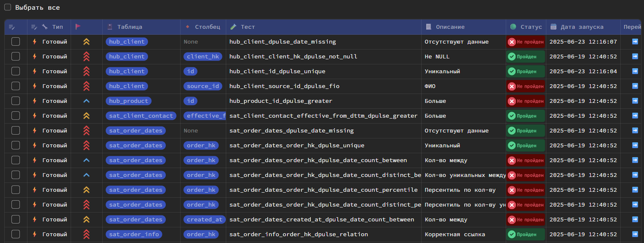
Task: Open hub_product_id_dpulse_greater via arrow icon
Action: (x=635, y=101)
